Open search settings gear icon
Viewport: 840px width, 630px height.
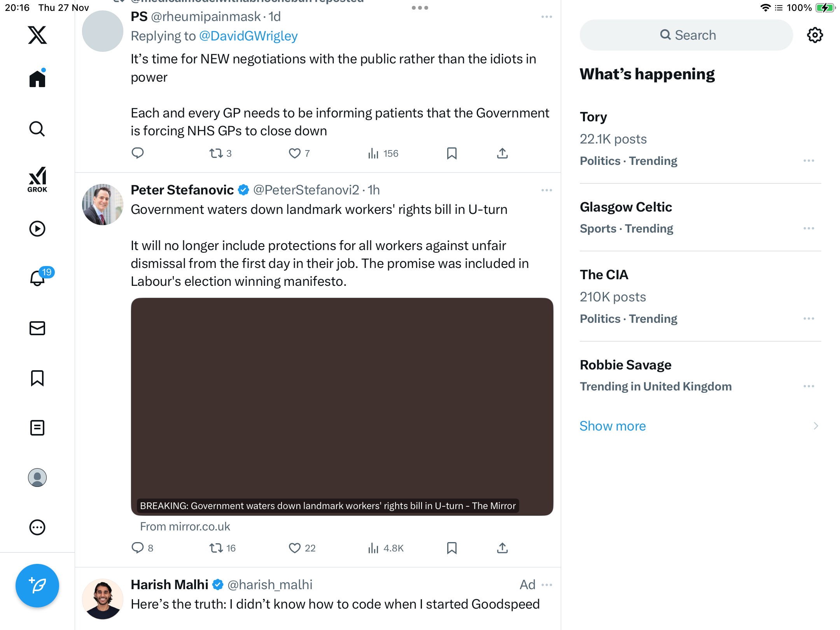coord(815,35)
